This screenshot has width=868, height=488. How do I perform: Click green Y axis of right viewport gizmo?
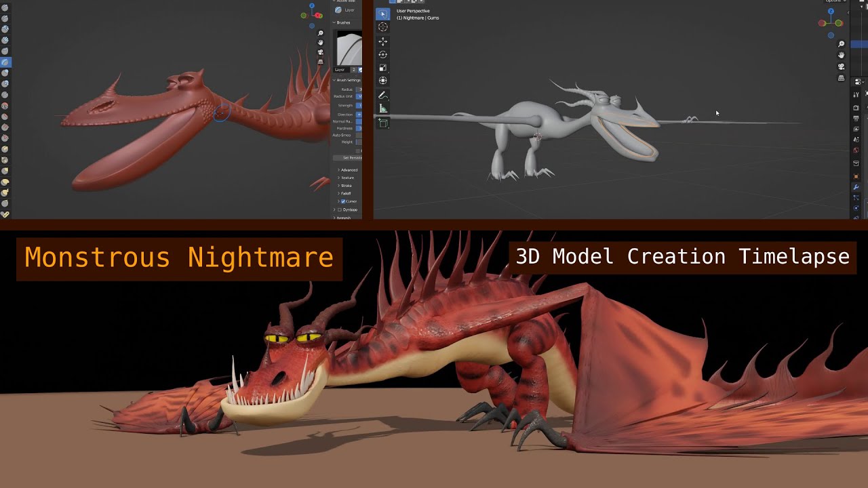click(x=838, y=23)
